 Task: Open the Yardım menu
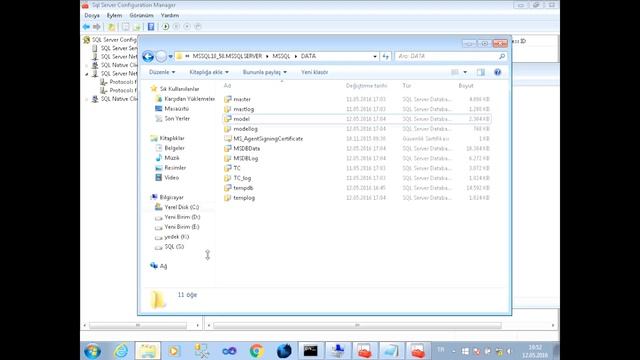[169, 16]
